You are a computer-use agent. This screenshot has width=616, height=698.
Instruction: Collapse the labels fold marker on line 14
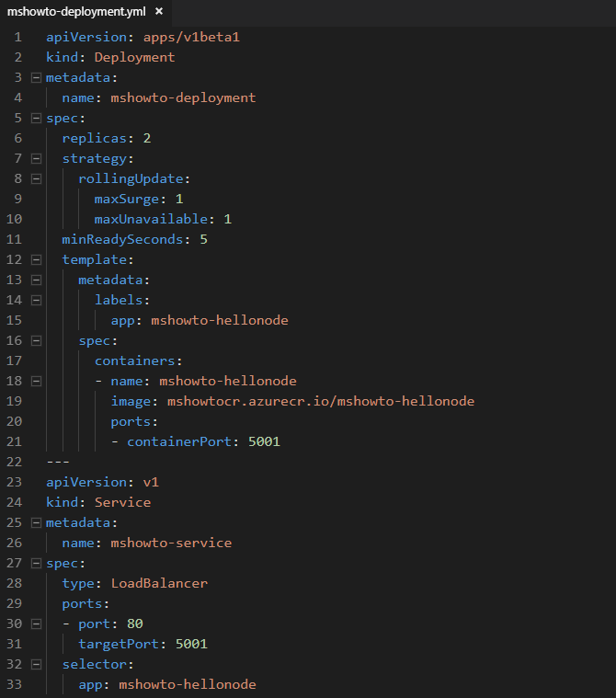36,301
